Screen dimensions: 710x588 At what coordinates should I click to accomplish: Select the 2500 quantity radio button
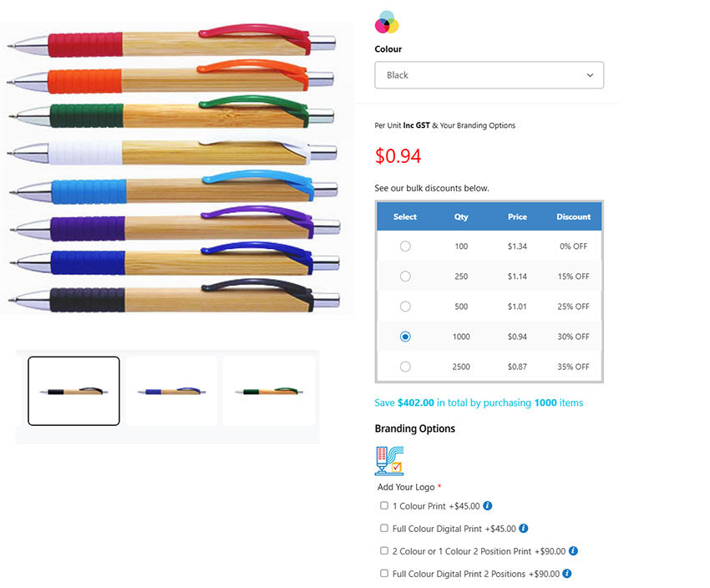(405, 367)
